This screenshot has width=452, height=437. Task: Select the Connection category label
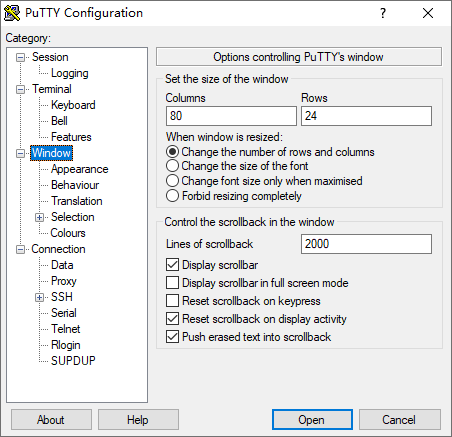[58, 249]
